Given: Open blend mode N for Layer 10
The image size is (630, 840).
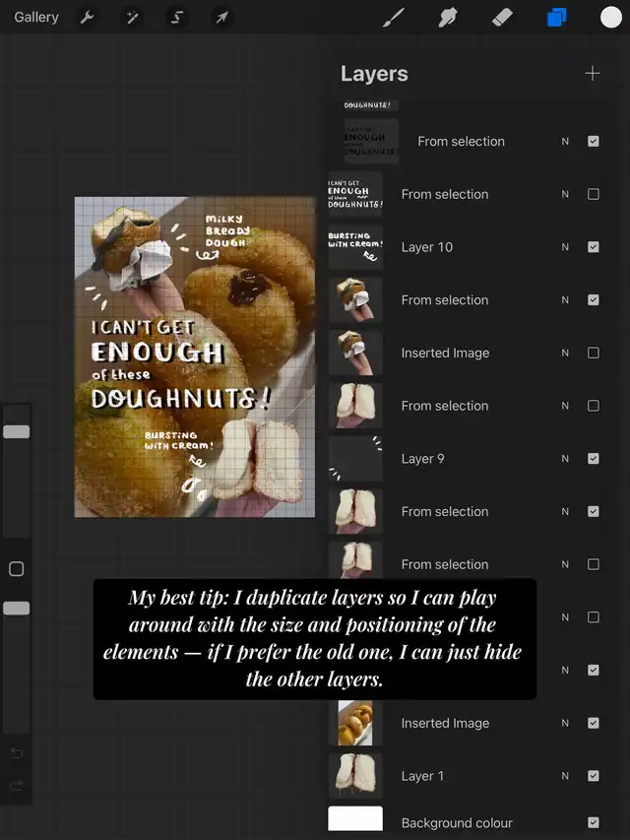Looking at the screenshot, I should pos(565,247).
